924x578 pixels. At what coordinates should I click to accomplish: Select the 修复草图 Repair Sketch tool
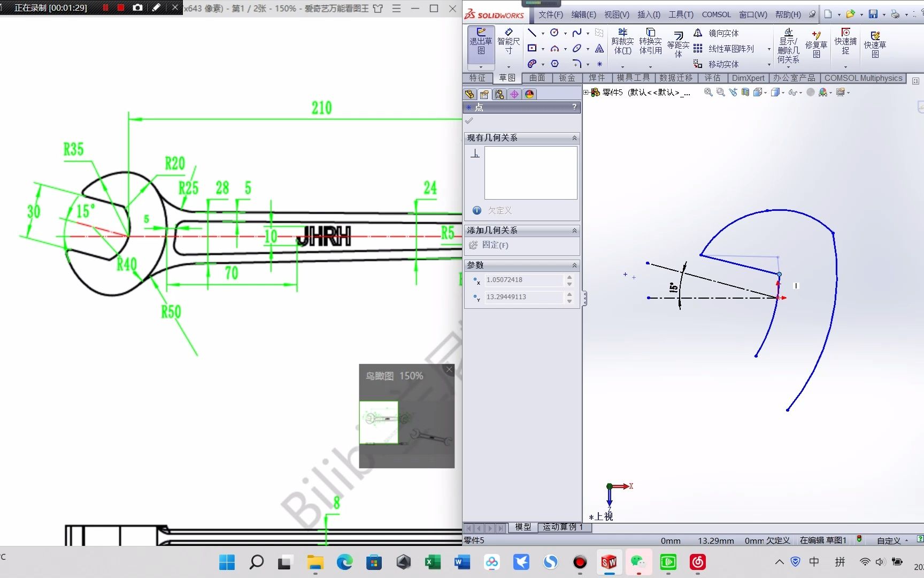[x=817, y=45]
